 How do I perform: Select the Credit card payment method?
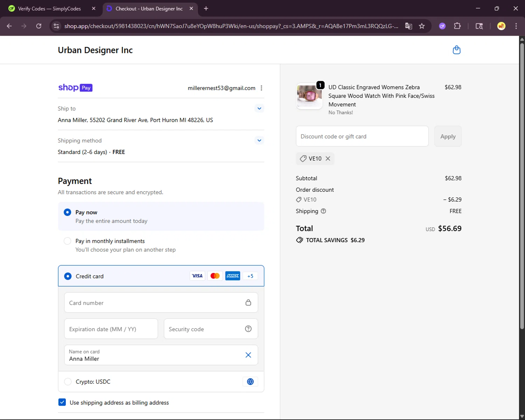click(68, 276)
